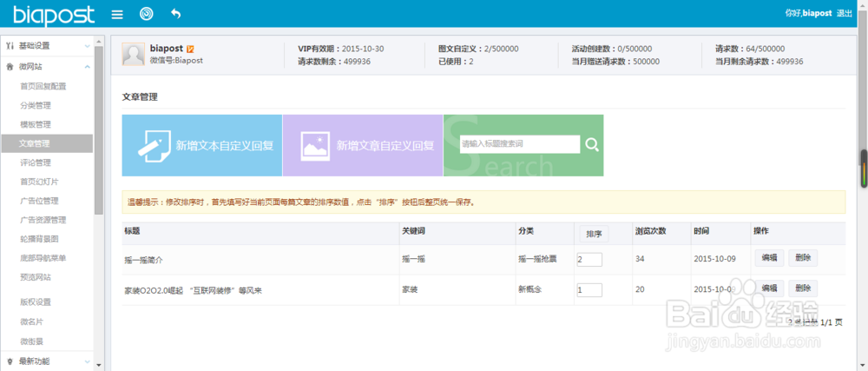Click the 文章管理 page heading
The image size is (868, 371).
coord(140,97)
